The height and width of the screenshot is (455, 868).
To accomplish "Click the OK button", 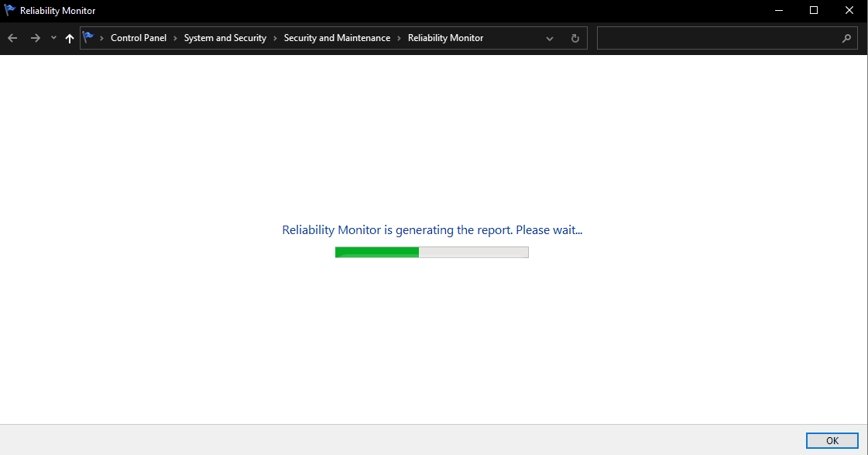I will [832, 439].
